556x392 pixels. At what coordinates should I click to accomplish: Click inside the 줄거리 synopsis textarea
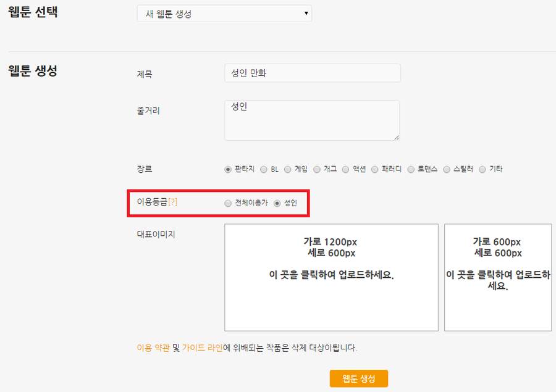pyautogui.click(x=311, y=120)
